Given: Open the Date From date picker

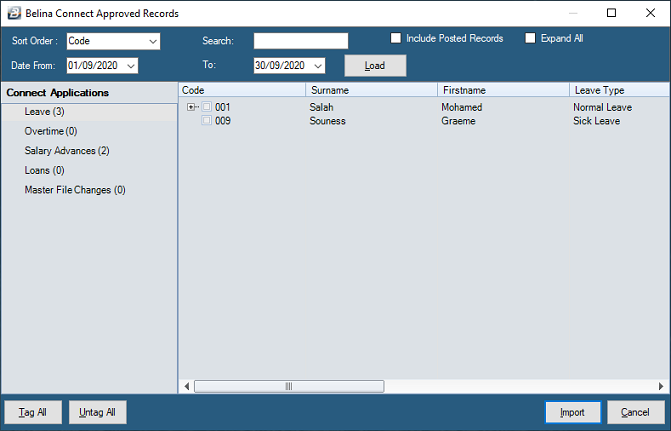Looking at the screenshot, I should [x=131, y=66].
